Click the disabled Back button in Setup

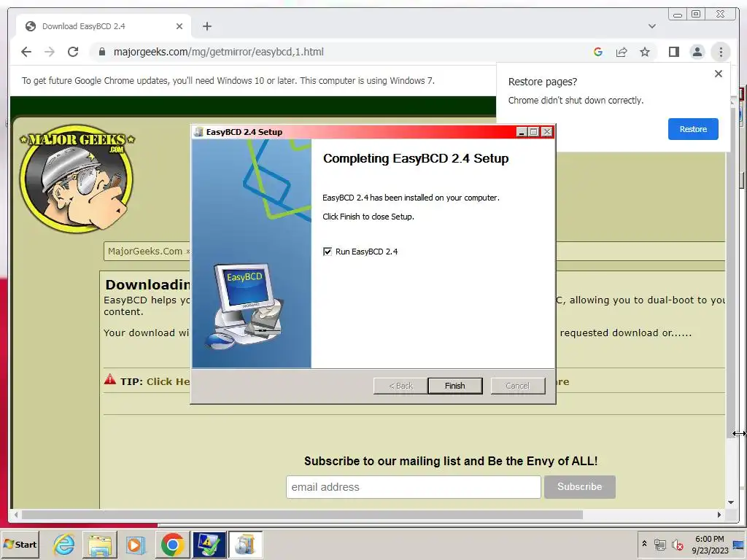pos(400,386)
